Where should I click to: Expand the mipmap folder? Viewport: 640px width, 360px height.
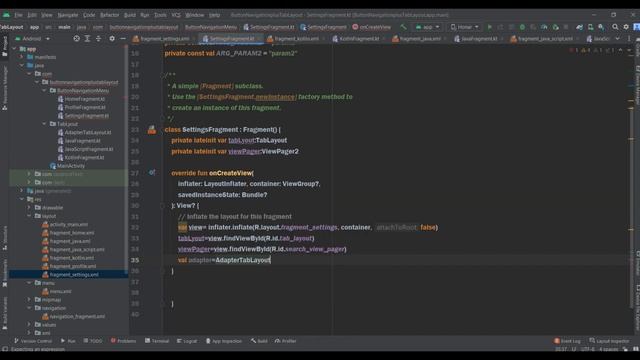coord(29,300)
